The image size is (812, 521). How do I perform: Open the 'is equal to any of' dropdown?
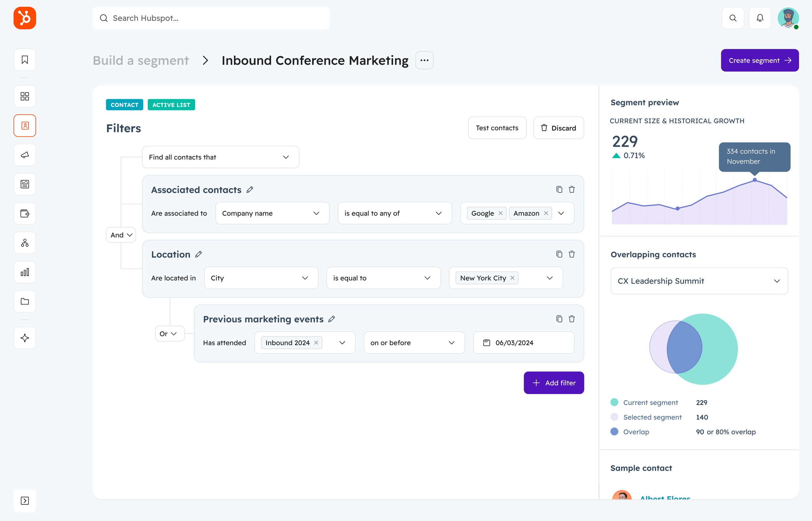tap(395, 213)
